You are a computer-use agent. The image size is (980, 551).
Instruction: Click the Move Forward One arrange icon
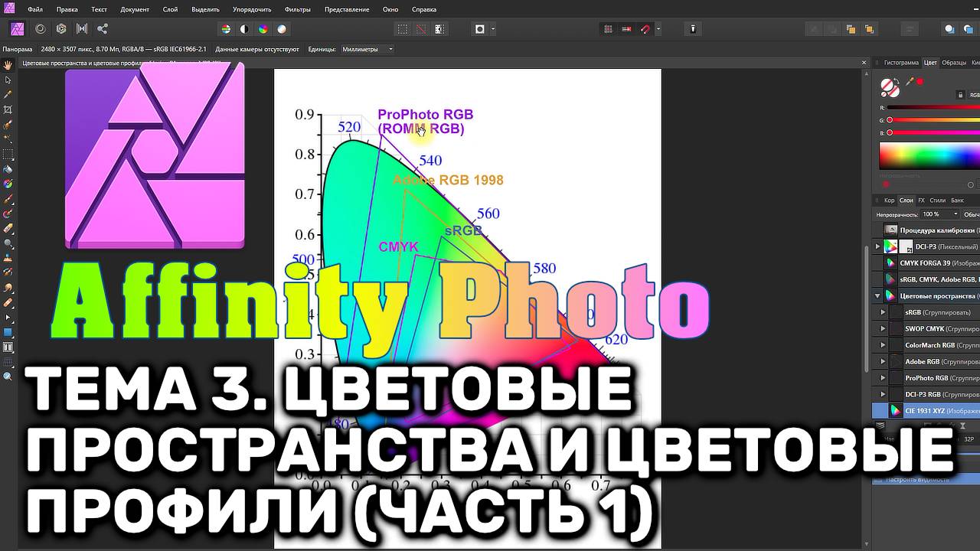pyautogui.click(x=851, y=29)
